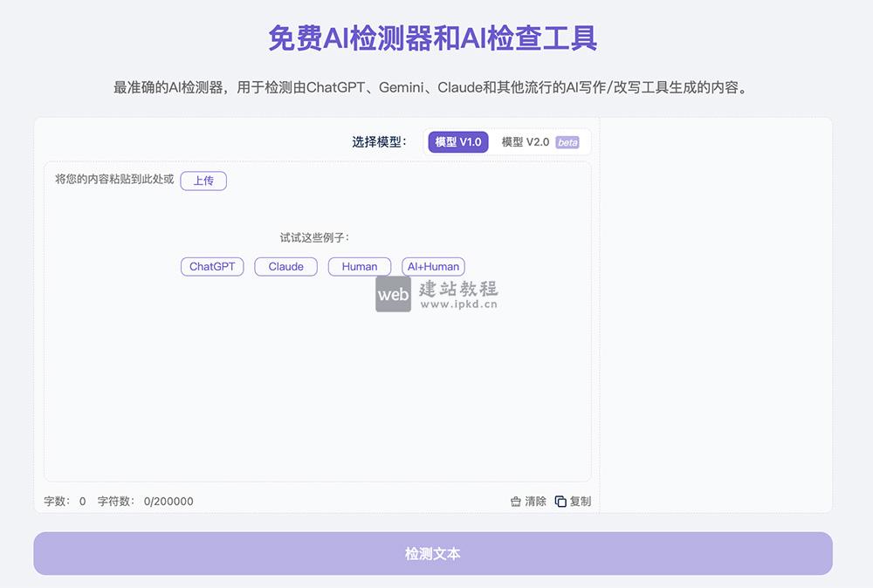The width and height of the screenshot is (873, 588).
Task: Select the ChatGPT example sample
Action: pyautogui.click(x=211, y=266)
